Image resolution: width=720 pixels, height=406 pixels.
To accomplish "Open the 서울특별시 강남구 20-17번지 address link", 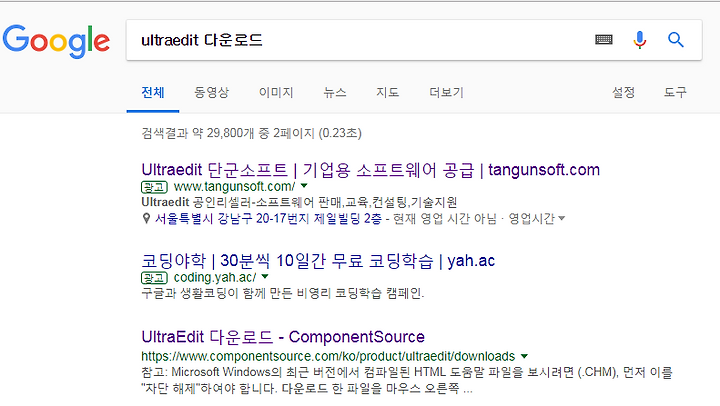I will pyautogui.click(x=268, y=219).
